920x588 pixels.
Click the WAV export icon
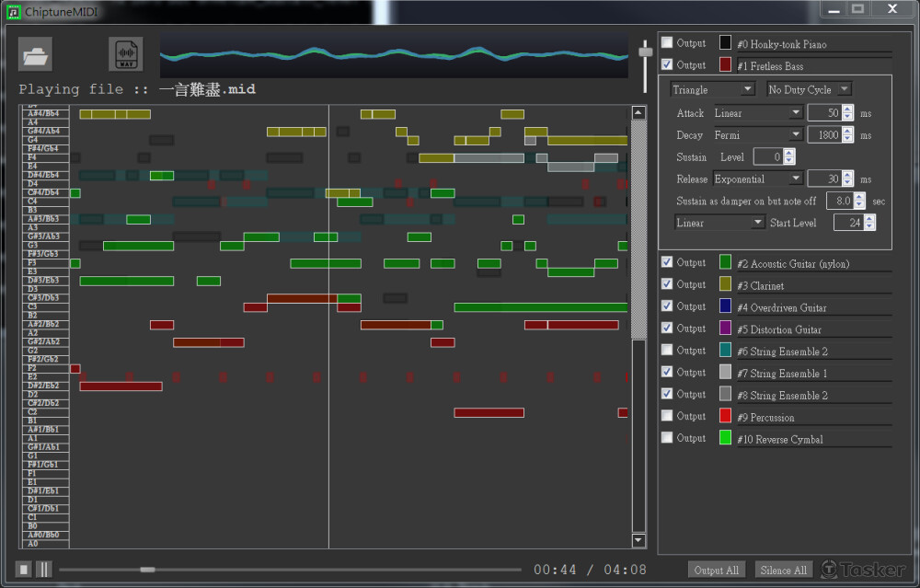[x=126, y=55]
